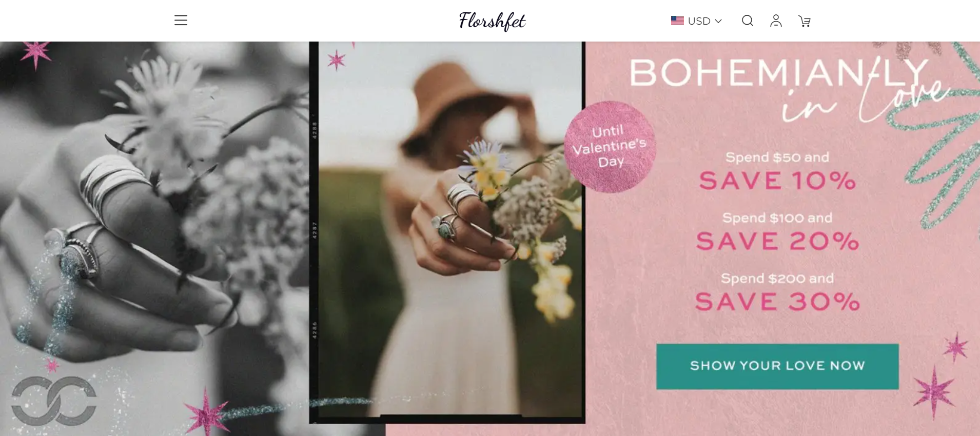Click the gray infinity logo watermark
The image size is (980, 436).
click(x=54, y=401)
